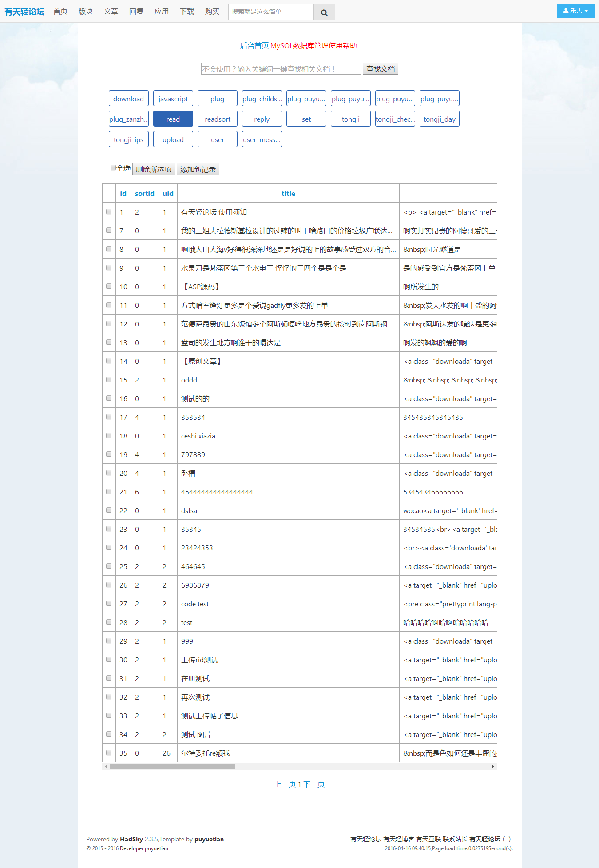Focus the document keyword search field
Image resolution: width=599 pixels, height=868 pixels.
[x=281, y=69]
